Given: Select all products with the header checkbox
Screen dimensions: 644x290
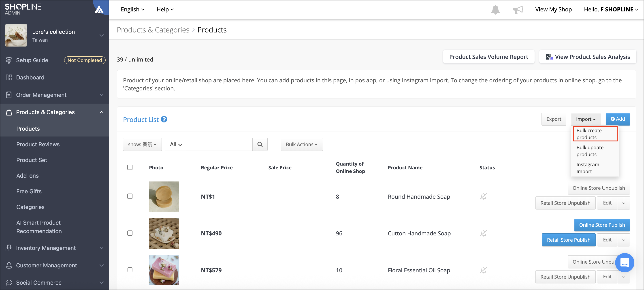Looking at the screenshot, I should coord(130,167).
